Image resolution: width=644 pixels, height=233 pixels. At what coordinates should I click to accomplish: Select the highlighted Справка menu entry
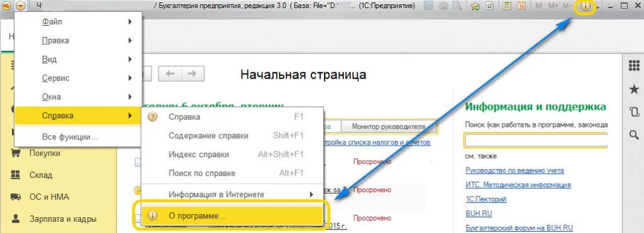pyautogui.click(x=78, y=116)
